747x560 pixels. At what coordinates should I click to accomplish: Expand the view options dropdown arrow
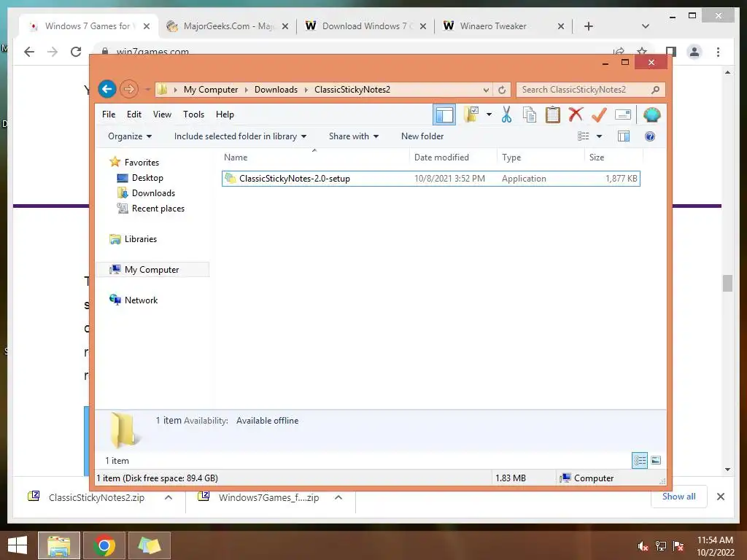[600, 136]
